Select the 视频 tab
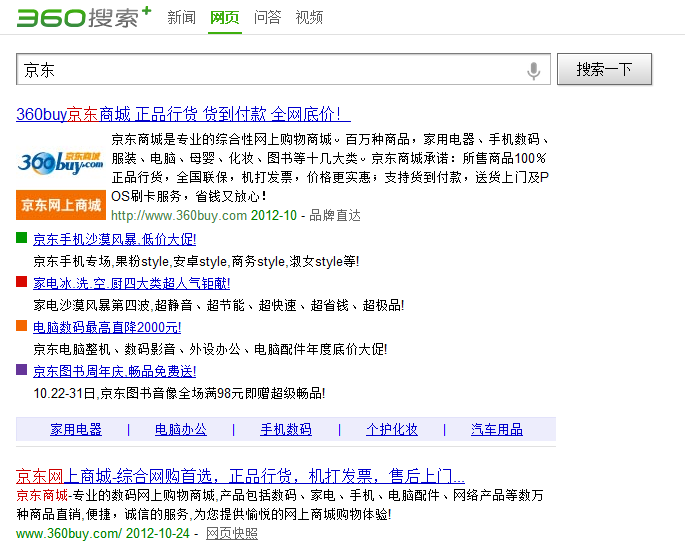This screenshot has width=685, height=549. 309,17
